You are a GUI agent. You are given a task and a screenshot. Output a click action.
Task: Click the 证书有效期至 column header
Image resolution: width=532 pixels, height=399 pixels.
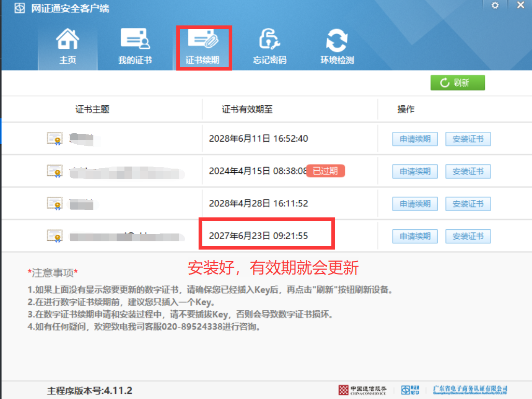coord(247,109)
